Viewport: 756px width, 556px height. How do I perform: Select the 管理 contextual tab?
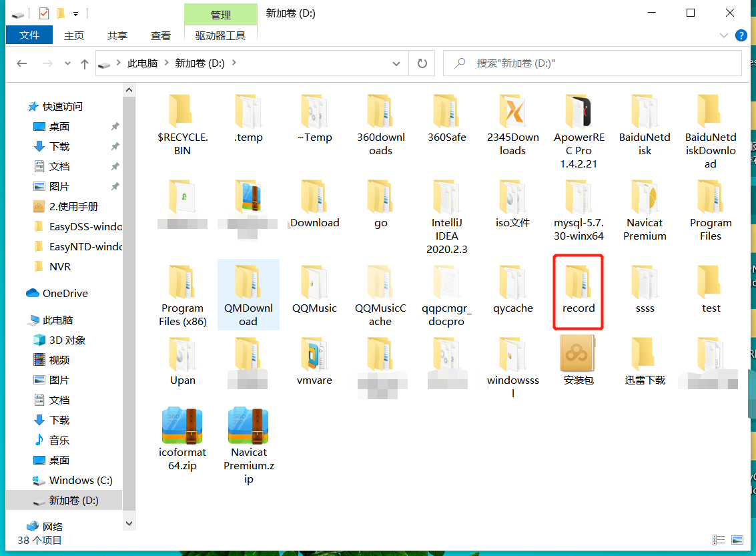coord(220,15)
